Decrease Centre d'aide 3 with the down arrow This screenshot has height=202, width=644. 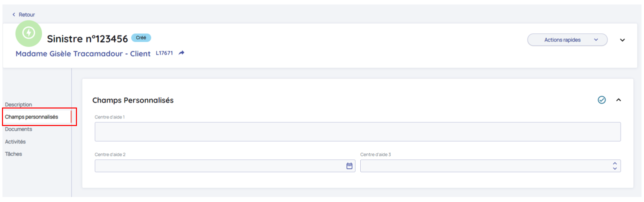(615, 168)
